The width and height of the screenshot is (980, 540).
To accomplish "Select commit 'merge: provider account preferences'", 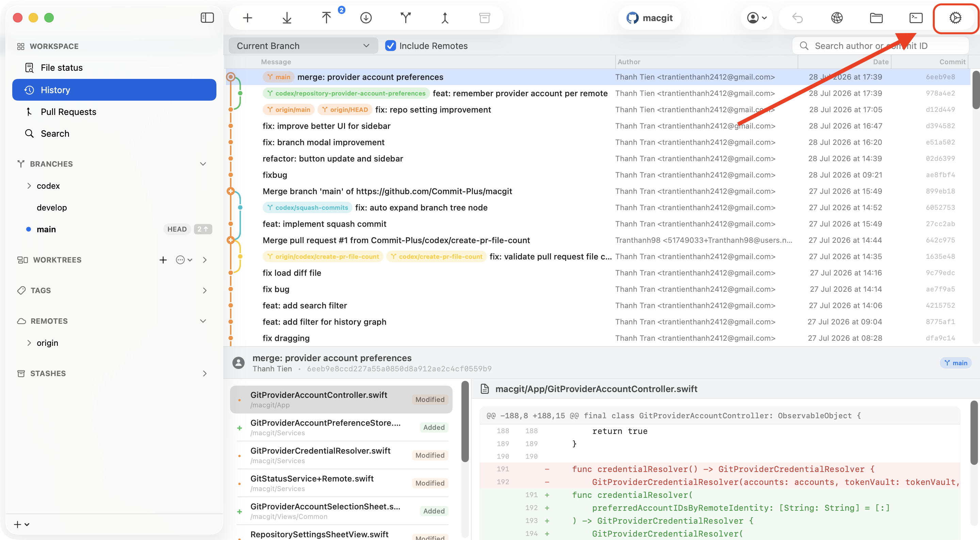I will pyautogui.click(x=598, y=77).
